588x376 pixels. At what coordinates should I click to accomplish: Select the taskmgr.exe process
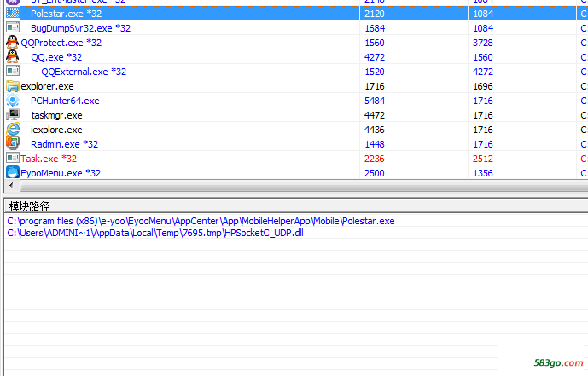[56, 115]
